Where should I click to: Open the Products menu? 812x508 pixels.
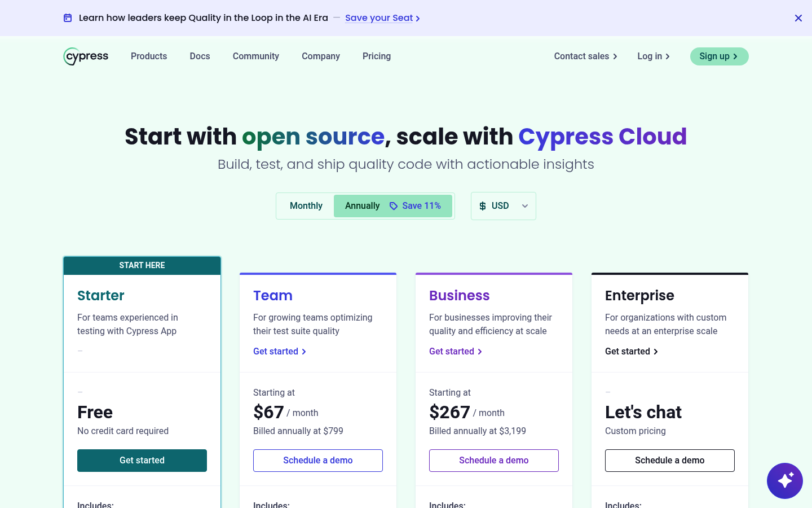pos(149,56)
